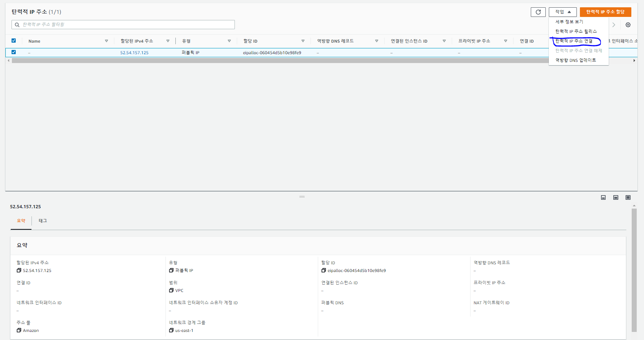Click the refresh icon button
Screen dimensions: 644x340
click(x=538, y=12)
